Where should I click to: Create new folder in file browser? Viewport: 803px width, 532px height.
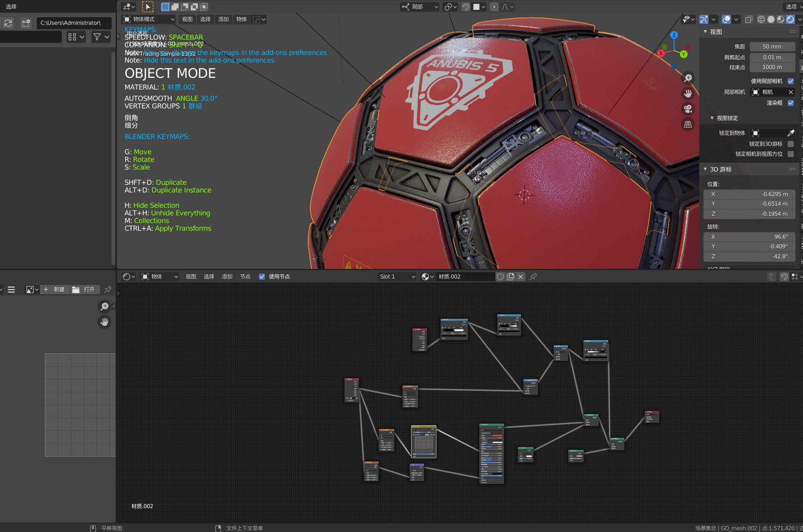pos(26,23)
